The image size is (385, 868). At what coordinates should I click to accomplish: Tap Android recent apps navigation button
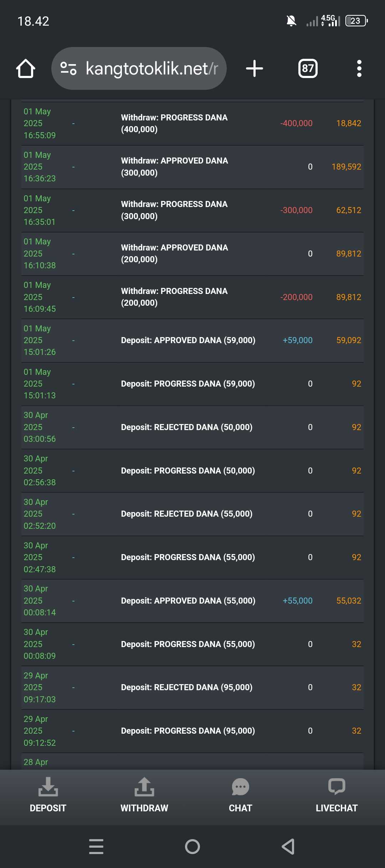click(x=96, y=847)
